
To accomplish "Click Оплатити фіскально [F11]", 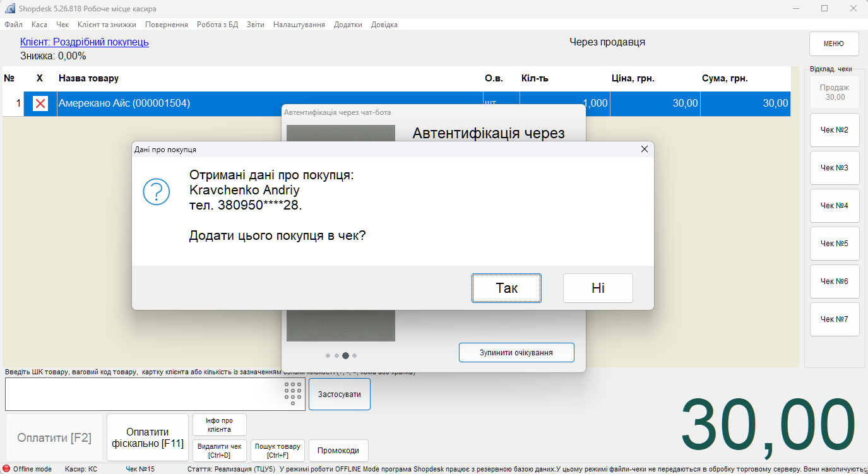I will [x=148, y=438].
